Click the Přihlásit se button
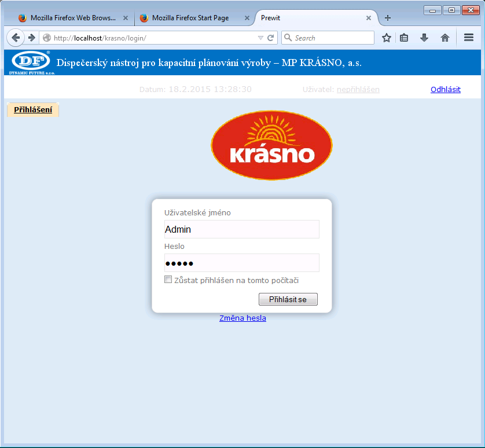This screenshot has width=485, height=448. [x=288, y=299]
